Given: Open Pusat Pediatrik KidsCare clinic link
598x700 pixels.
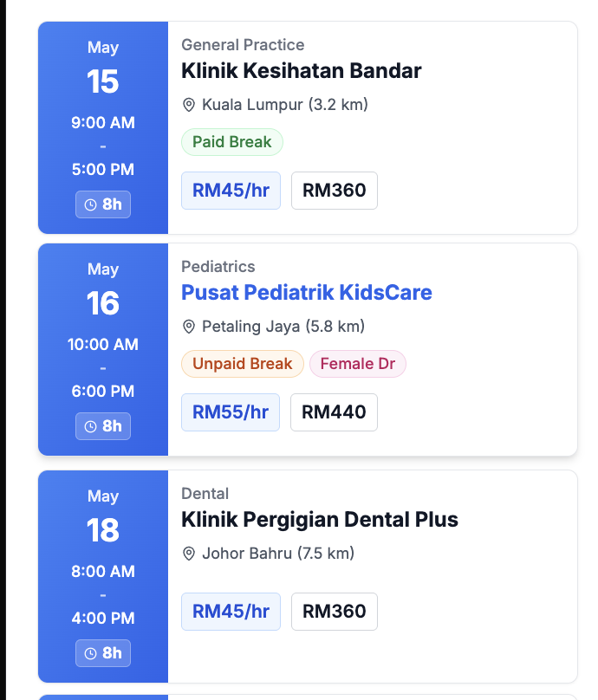Looking at the screenshot, I should [307, 293].
